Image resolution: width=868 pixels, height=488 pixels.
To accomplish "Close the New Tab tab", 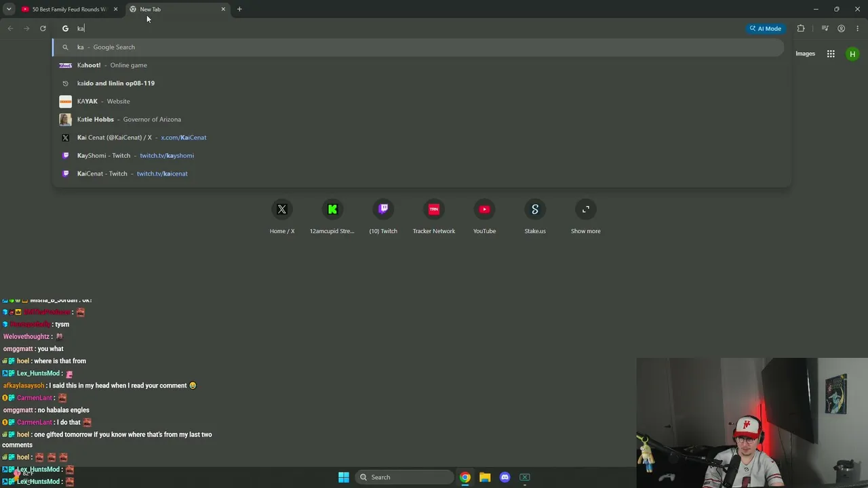I will [223, 9].
